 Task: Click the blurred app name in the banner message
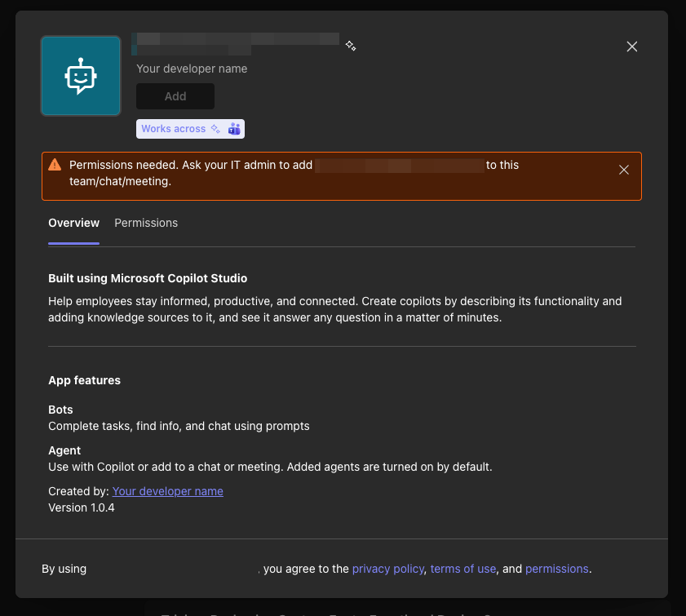(x=399, y=165)
